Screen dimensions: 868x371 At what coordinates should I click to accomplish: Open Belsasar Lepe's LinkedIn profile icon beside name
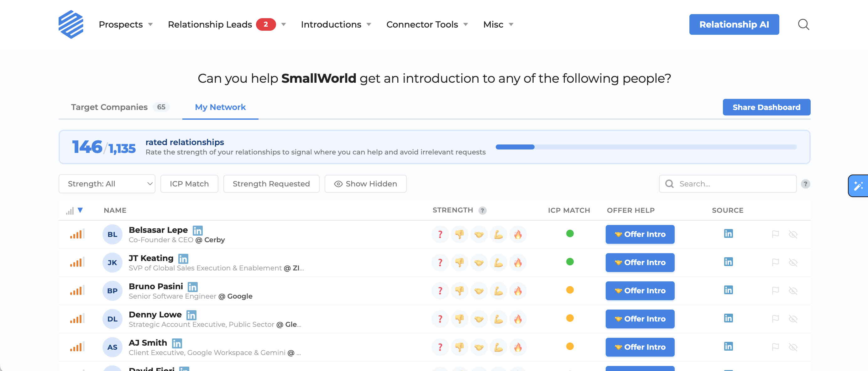click(x=197, y=231)
